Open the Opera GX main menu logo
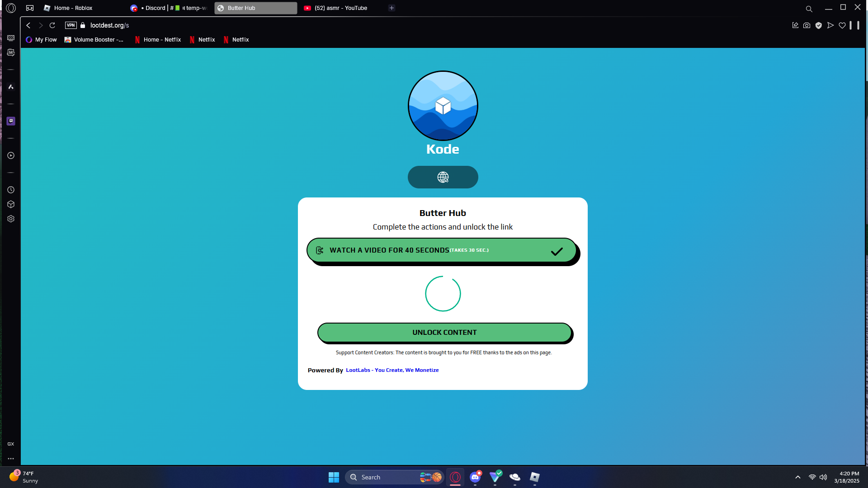The height and width of the screenshot is (488, 868). 11,8
